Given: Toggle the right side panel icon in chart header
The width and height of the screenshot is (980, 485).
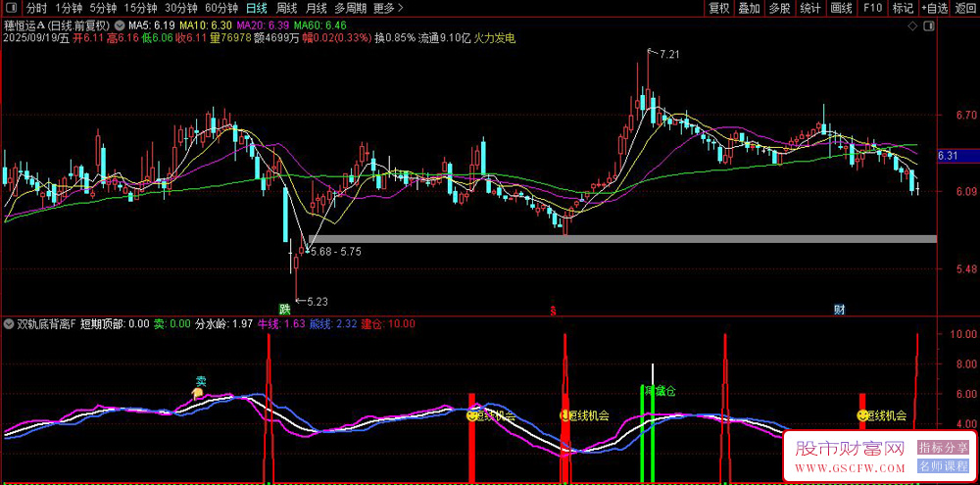Looking at the screenshot, I should [929, 25].
